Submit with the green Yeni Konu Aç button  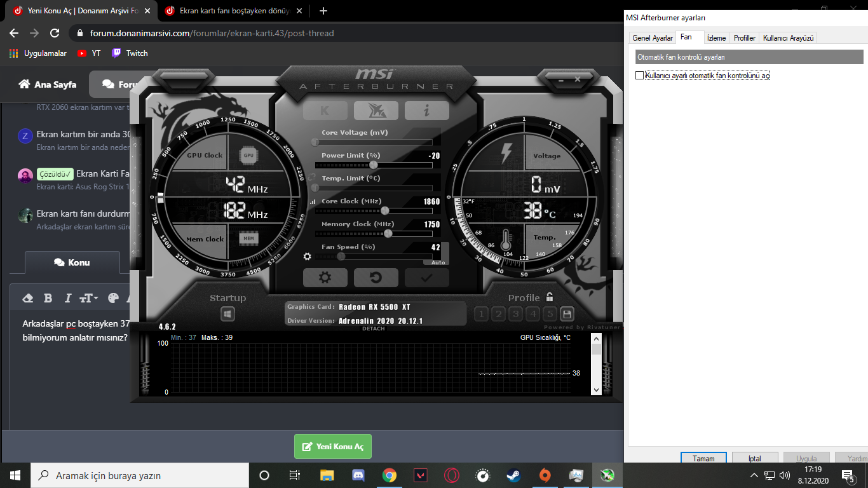(x=333, y=447)
